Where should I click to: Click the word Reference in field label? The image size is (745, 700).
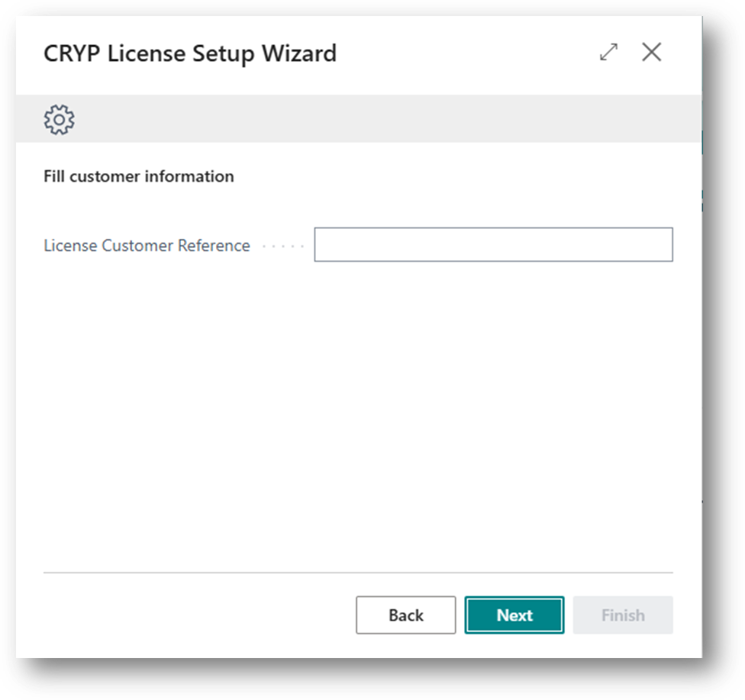click(x=214, y=246)
